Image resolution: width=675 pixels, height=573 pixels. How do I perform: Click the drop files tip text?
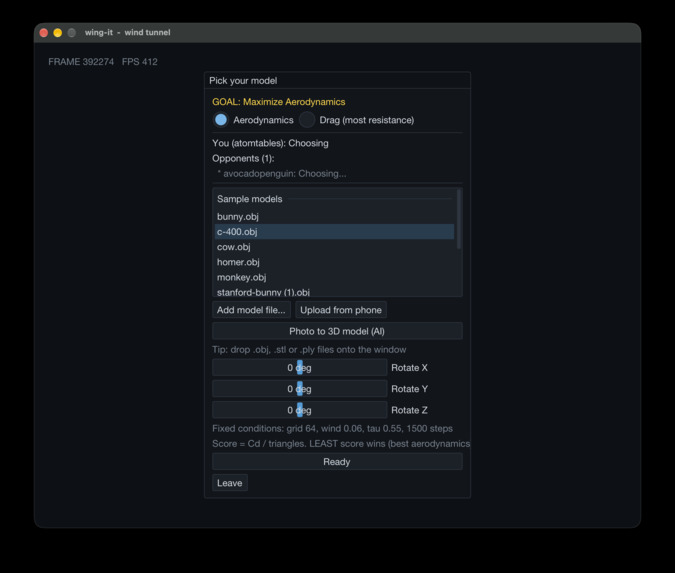click(x=309, y=350)
